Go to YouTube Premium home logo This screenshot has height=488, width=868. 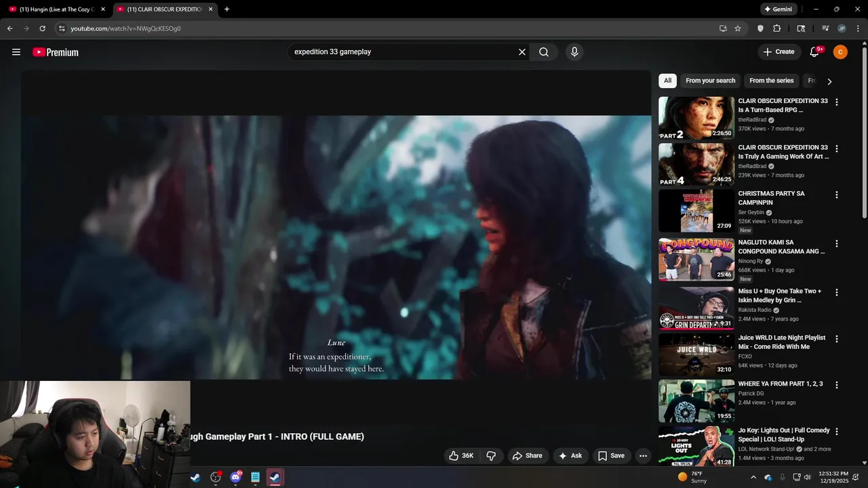[56, 52]
